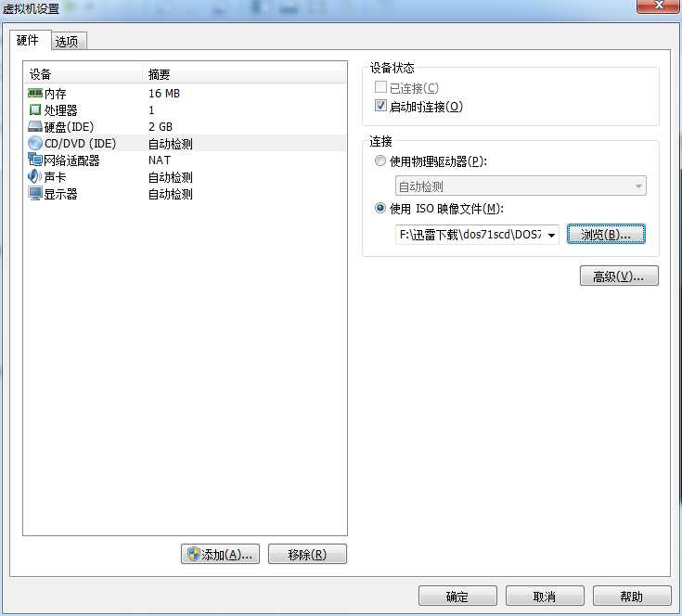The image size is (682, 616).
Task: Select the 使用 ISO 映像文件(M) radio option
Action: (380, 208)
